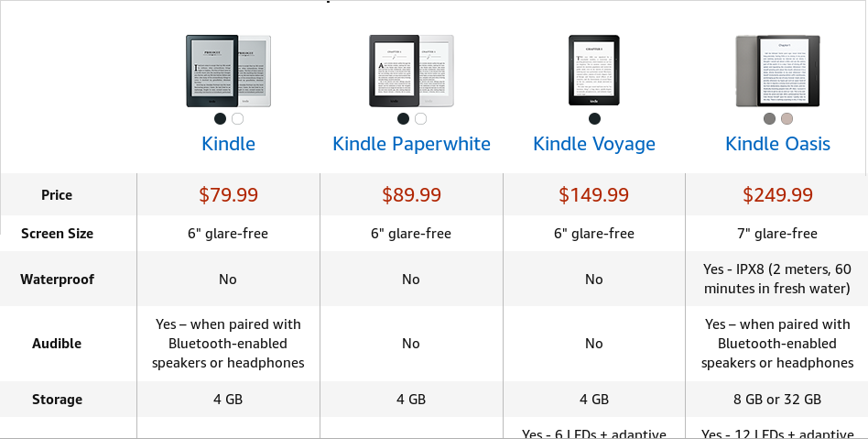Open the Kindle product link
Image resolution: width=868 pixels, height=439 pixels.
(x=228, y=144)
